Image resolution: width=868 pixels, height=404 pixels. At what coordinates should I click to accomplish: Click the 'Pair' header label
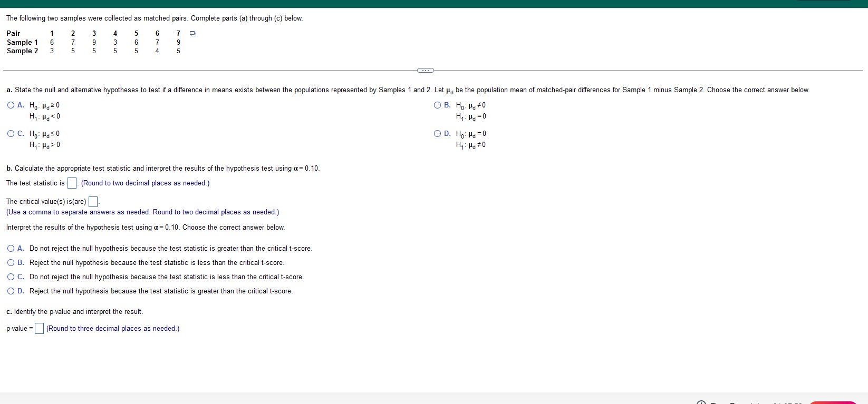tap(13, 33)
